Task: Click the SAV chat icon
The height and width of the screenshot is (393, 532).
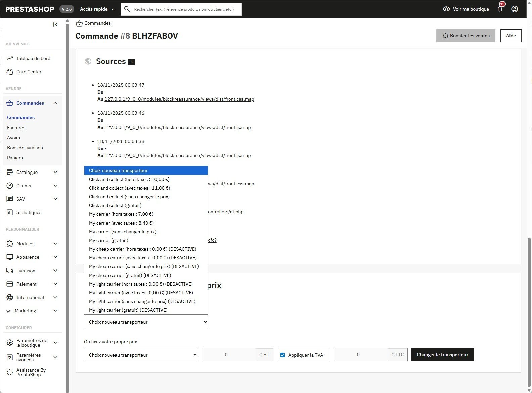Action: tap(10, 199)
